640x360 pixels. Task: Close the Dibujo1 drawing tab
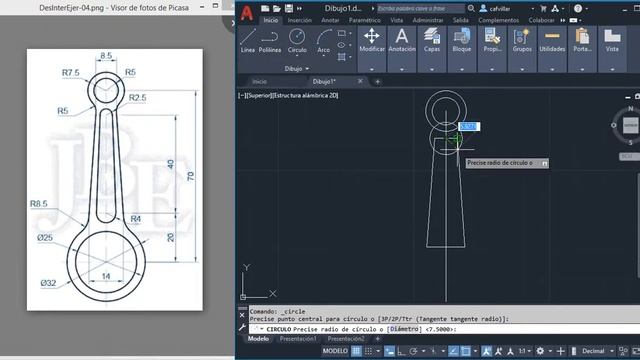(x=360, y=81)
